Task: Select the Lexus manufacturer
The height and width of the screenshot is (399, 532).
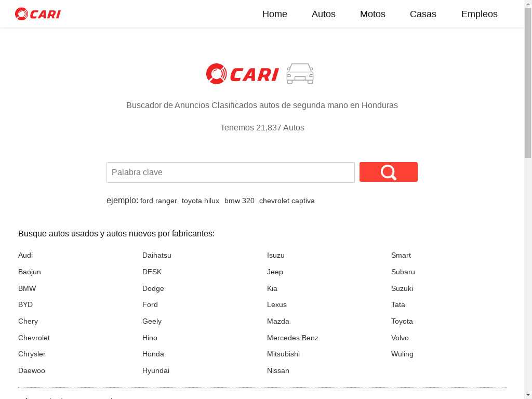Action: 277,304
